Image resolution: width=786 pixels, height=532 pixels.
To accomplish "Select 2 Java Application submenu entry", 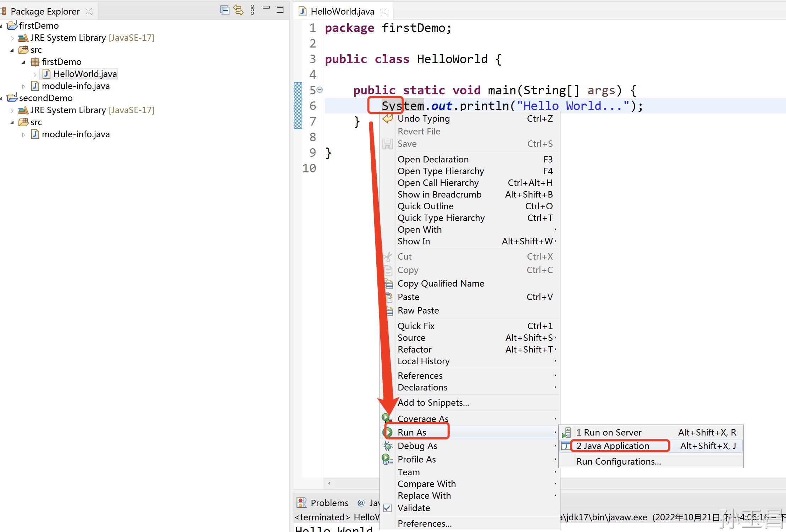I will click(x=613, y=446).
